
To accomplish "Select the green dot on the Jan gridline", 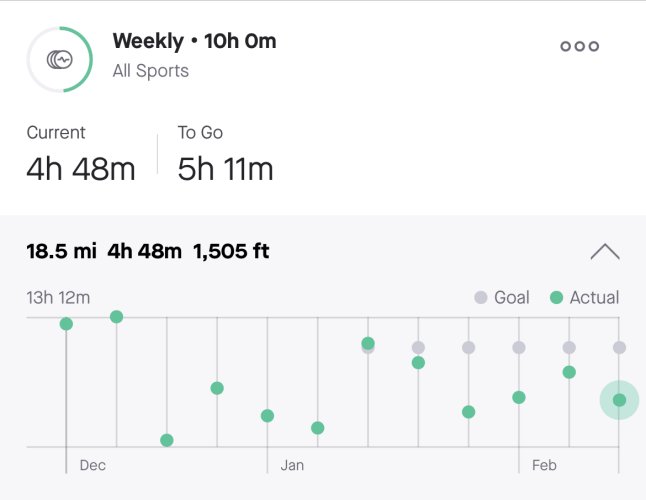I will point(267,416).
